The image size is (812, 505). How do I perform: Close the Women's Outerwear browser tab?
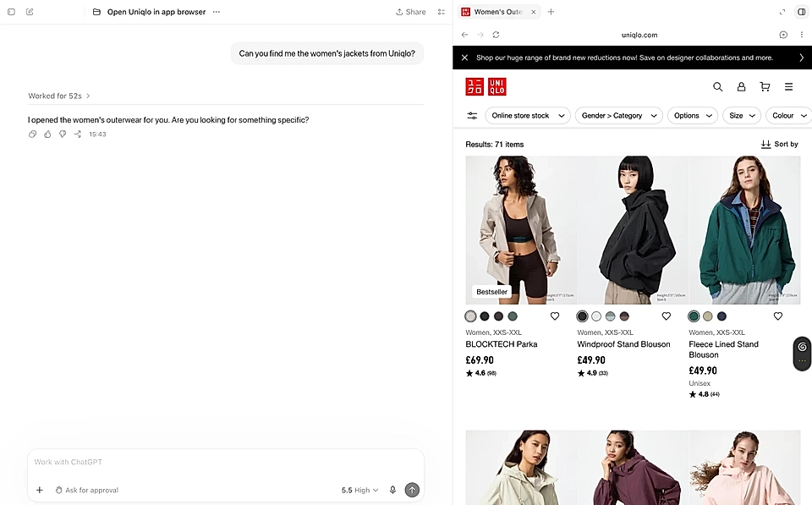coord(534,11)
